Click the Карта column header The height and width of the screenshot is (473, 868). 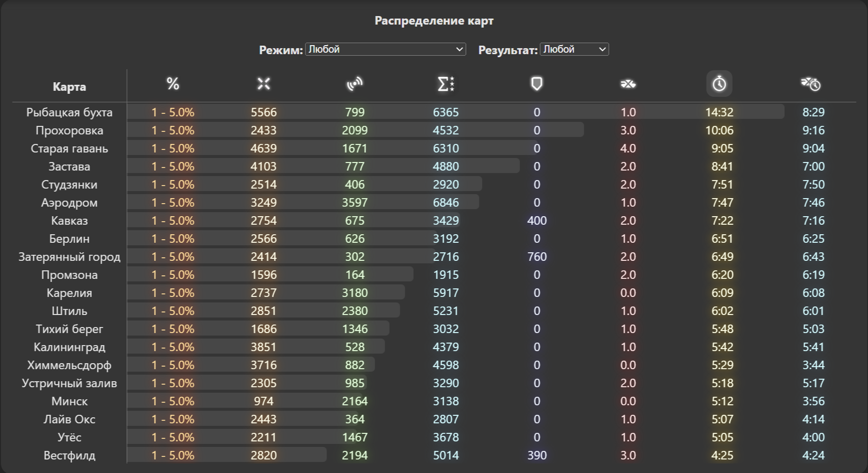(x=69, y=87)
